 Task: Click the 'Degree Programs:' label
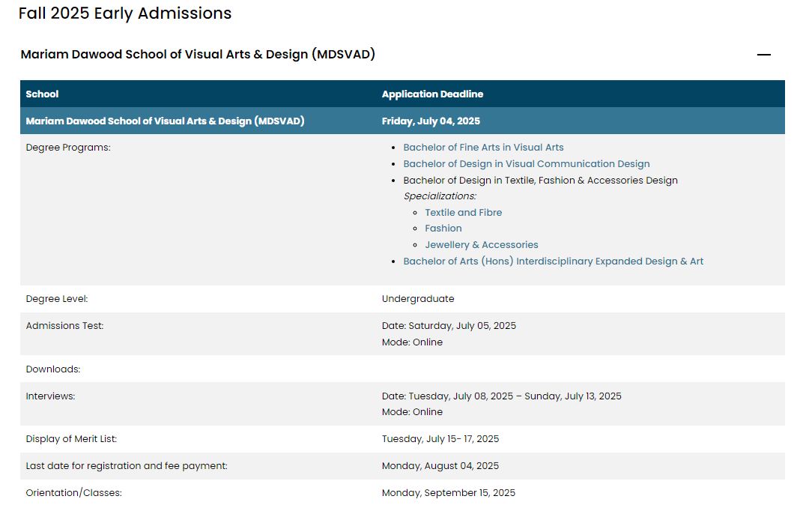68,148
